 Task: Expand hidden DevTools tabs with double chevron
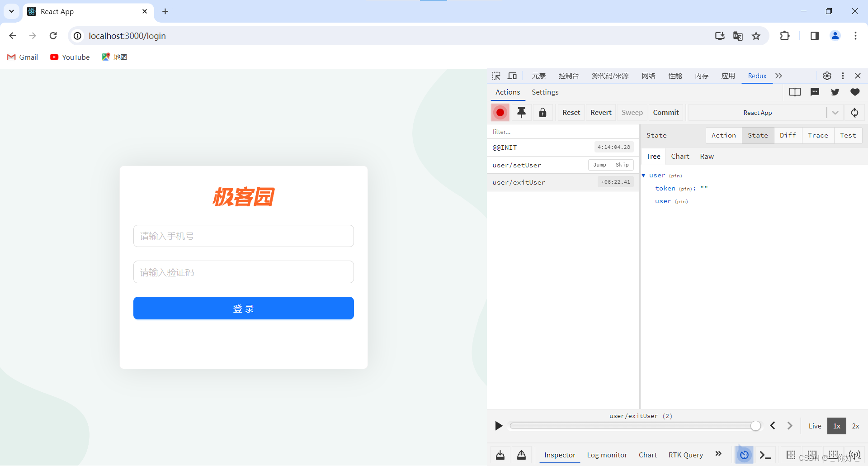779,76
